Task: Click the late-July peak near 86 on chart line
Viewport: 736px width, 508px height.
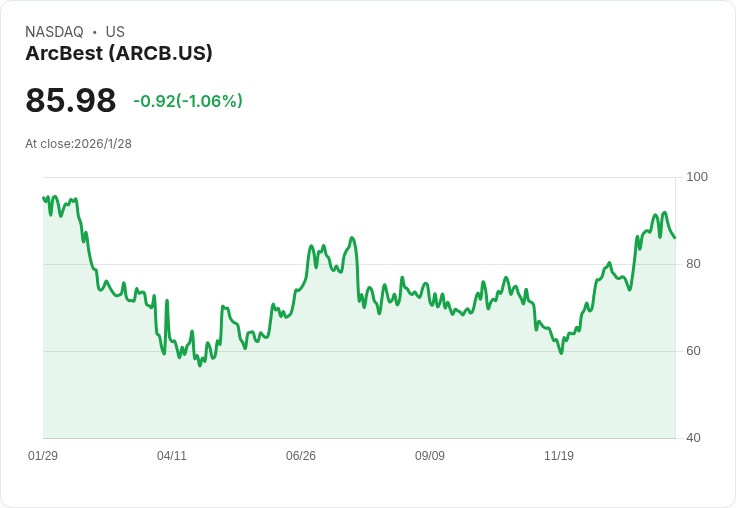Action: (x=352, y=238)
